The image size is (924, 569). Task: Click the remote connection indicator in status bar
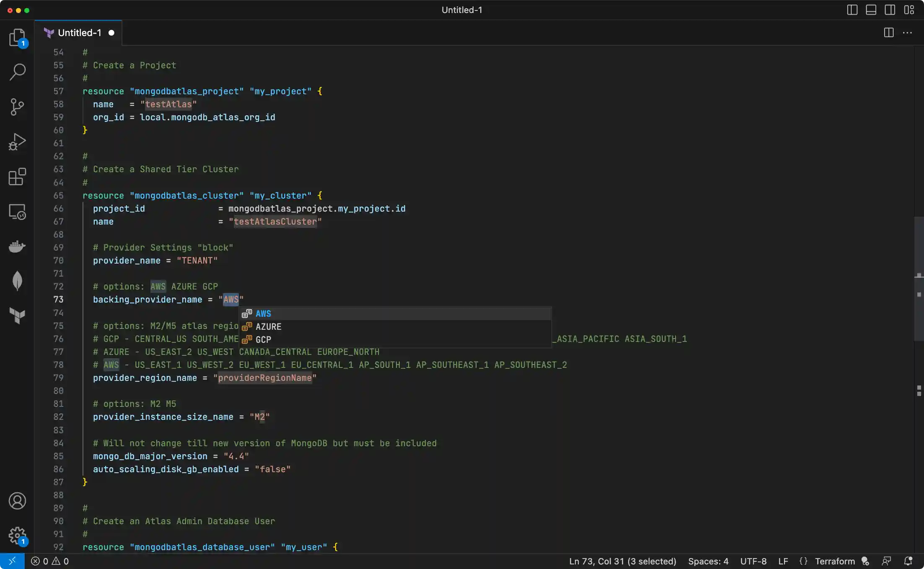click(x=12, y=561)
